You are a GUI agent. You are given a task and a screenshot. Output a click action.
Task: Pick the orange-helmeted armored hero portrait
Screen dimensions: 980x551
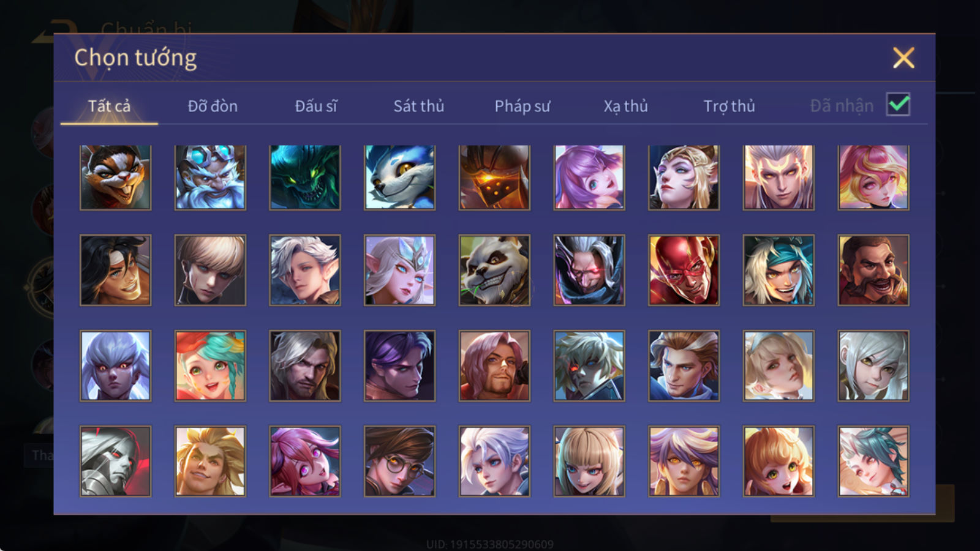[494, 177]
